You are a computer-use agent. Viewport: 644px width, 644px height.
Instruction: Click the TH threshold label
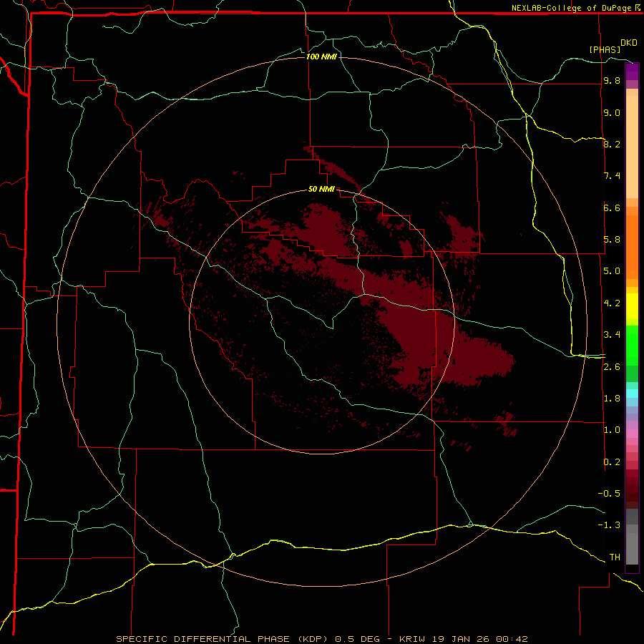tap(615, 557)
